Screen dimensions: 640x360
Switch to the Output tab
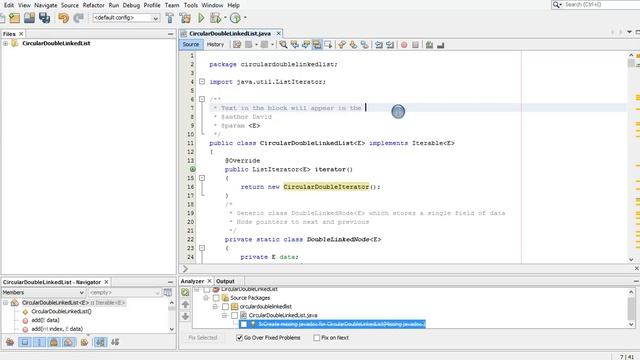pos(225,281)
